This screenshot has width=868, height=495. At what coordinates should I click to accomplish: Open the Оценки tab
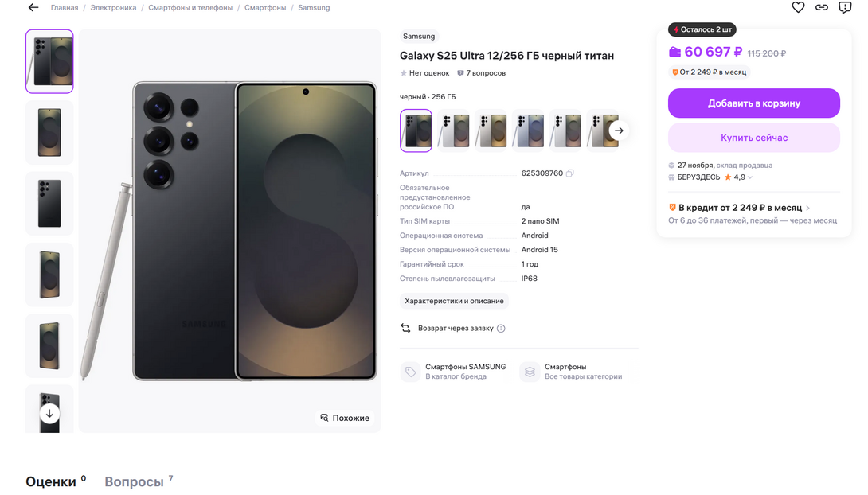[x=51, y=481]
